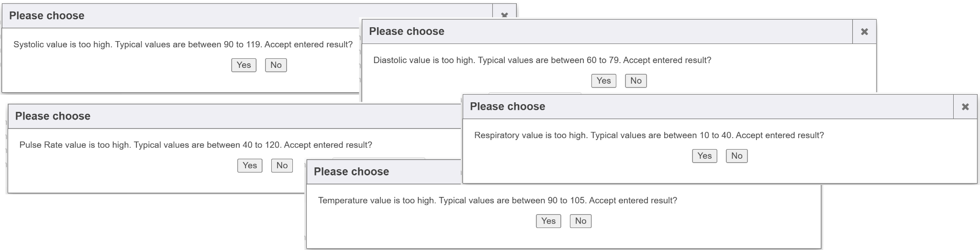Accept the Diastolic value with Yes
The width and height of the screenshot is (980, 250).
603,81
